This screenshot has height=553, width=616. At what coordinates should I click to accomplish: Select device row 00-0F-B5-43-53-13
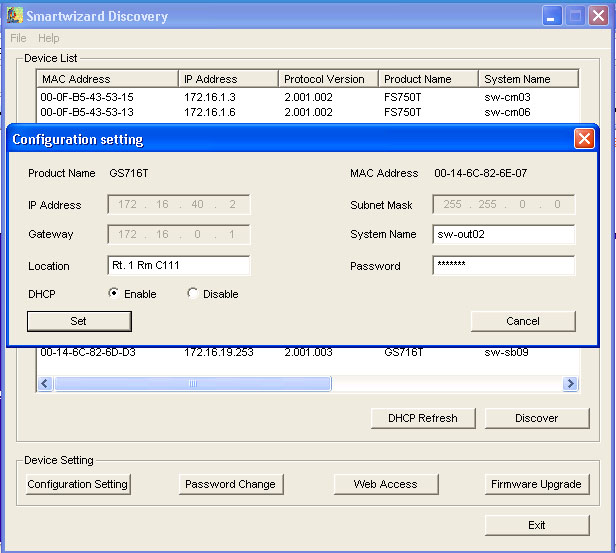pos(308,112)
